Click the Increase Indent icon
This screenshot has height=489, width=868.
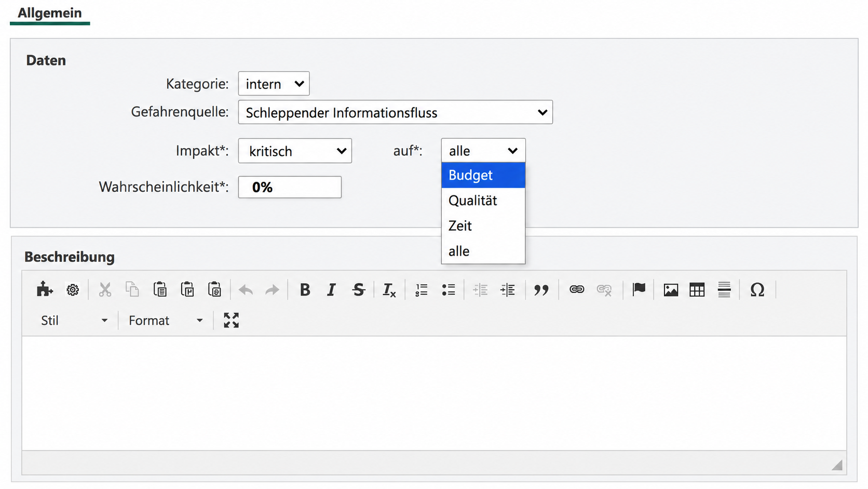(508, 289)
